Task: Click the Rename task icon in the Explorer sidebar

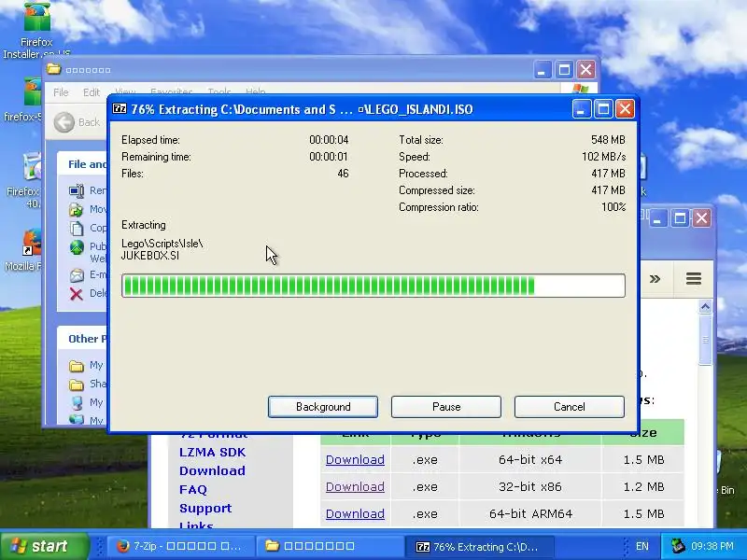Action: [77, 191]
